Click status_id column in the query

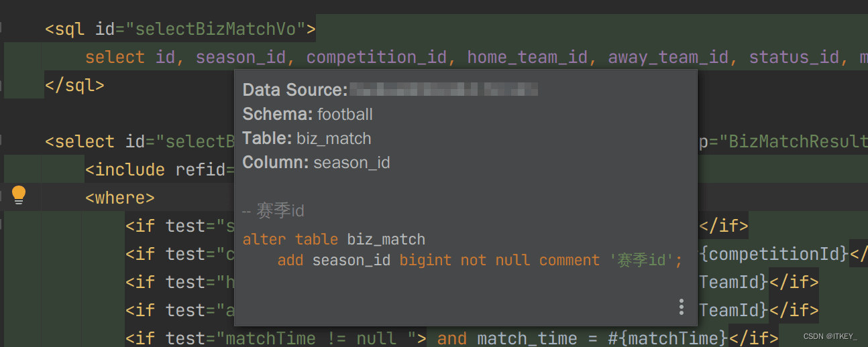[794, 57]
